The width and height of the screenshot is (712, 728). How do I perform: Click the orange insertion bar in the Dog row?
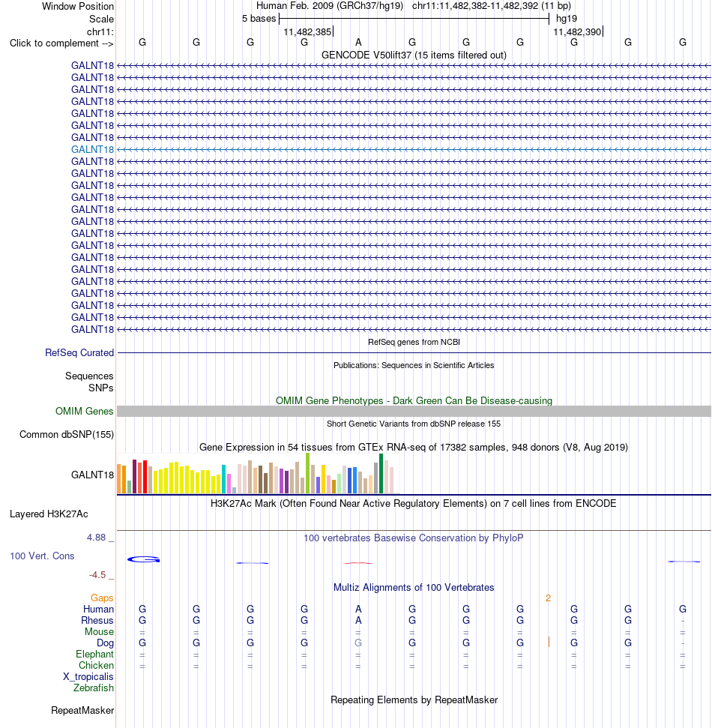[x=549, y=642]
